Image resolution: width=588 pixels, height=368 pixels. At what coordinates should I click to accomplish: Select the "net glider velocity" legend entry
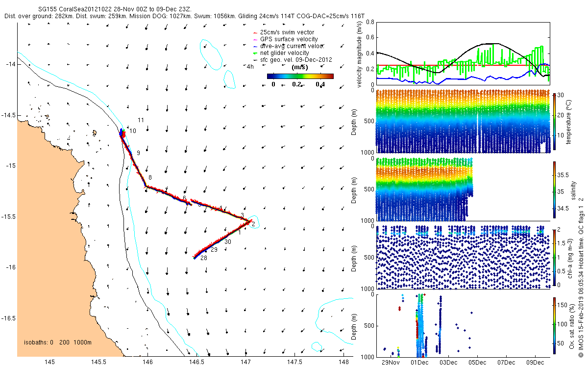click(x=280, y=53)
